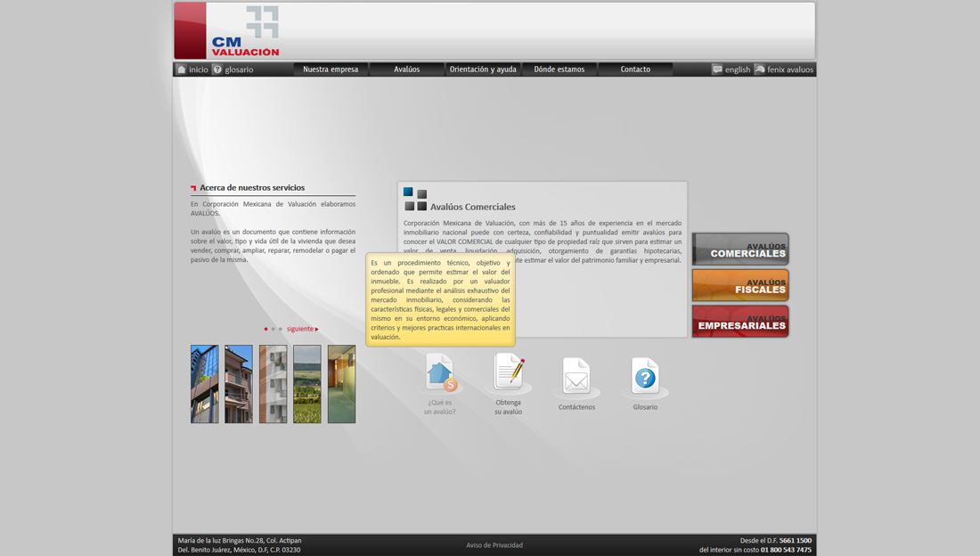Select the third slide indicator dot

tap(280, 329)
